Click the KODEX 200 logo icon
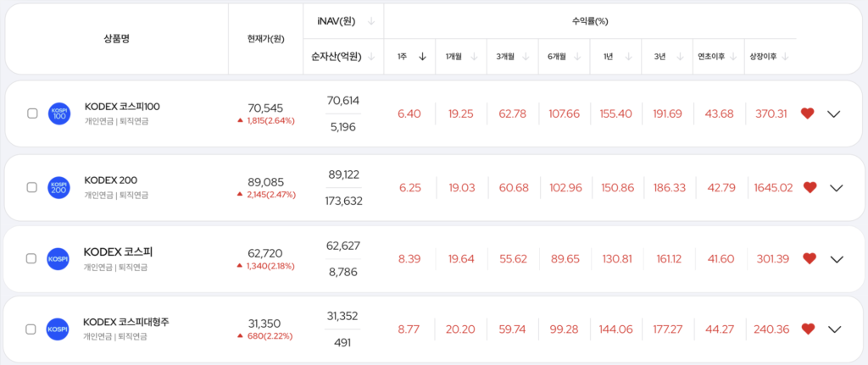The width and height of the screenshot is (868, 365). click(x=59, y=187)
